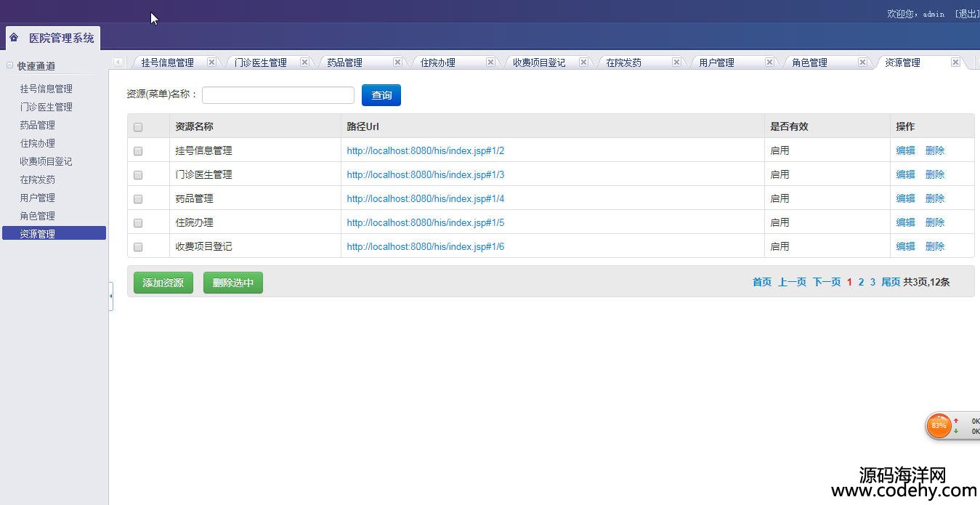Open the index.jsp#1/2 URL link
Screen dimensions: 980x505
(426, 150)
